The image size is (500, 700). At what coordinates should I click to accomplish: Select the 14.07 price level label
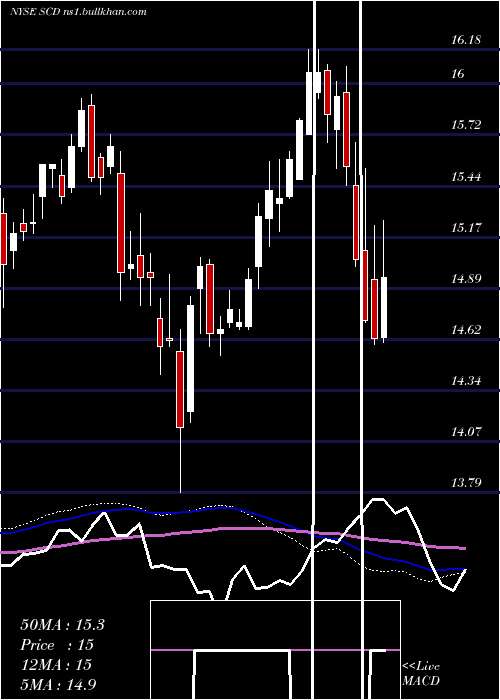[x=466, y=432]
